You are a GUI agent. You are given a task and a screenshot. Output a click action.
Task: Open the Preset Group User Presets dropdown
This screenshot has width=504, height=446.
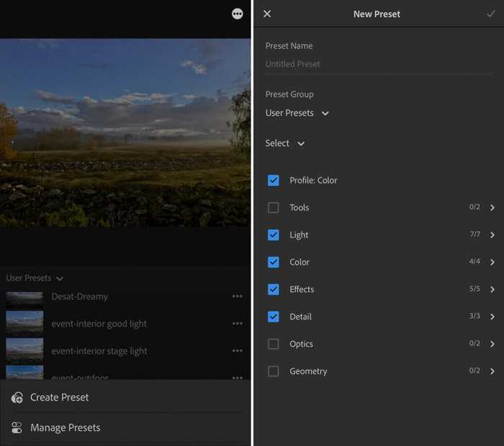[297, 113]
